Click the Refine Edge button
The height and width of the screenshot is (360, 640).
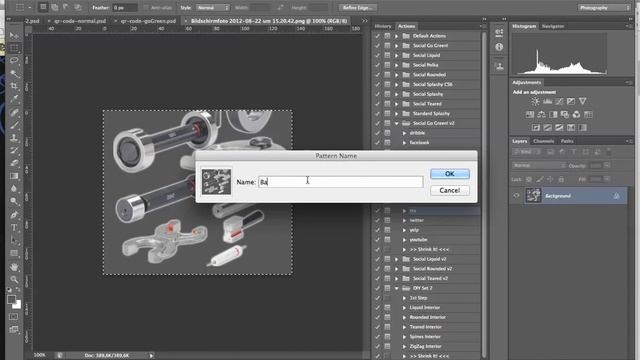pyautogui.click(x=358, y=8)
